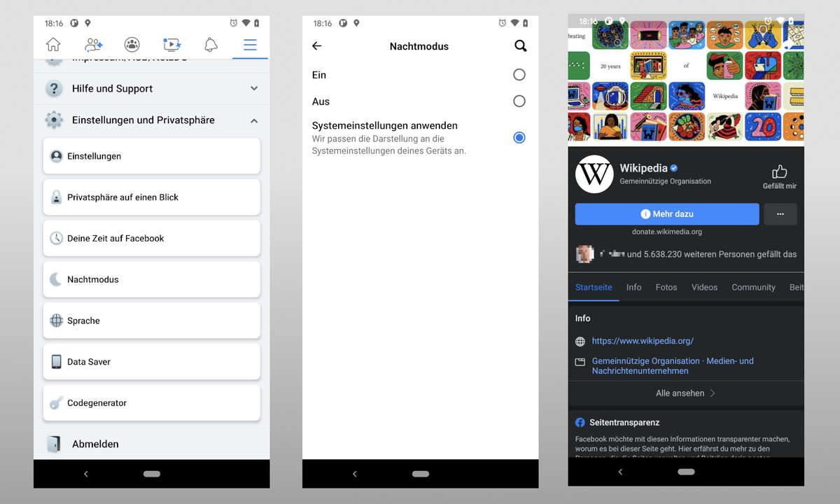840x504 pixels.
Task: Click the chevron next to Alle ansehen
Action: 713,393
